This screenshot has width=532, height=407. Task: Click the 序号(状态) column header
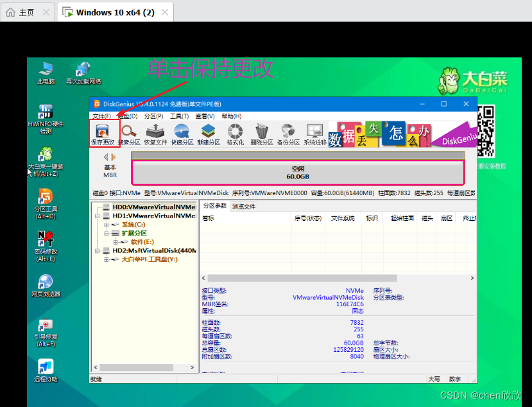(x=308, y=218)
